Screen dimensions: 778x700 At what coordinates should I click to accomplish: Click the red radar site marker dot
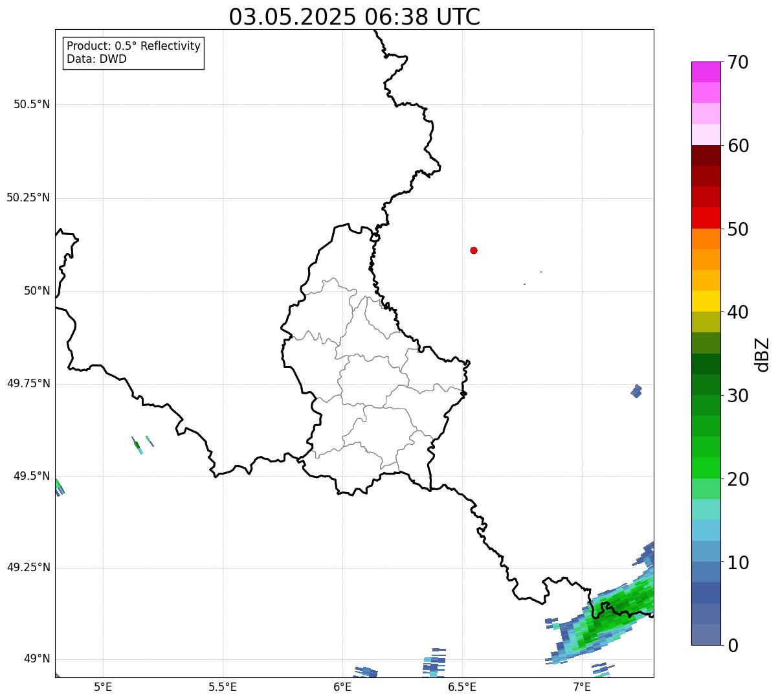(474, 250)
